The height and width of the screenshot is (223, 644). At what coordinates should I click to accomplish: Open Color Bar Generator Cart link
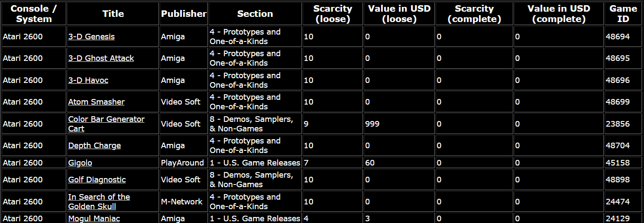[106, 119]
